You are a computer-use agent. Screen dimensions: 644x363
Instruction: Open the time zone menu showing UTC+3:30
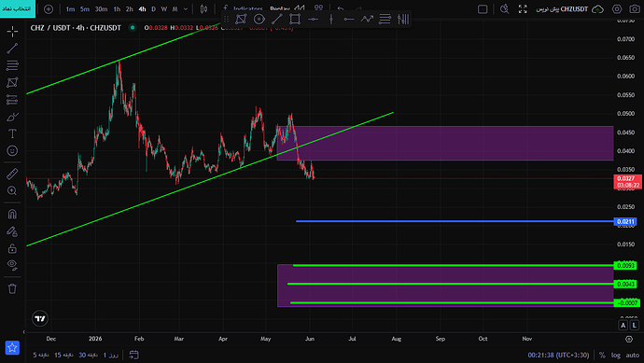tap(558, 356)
